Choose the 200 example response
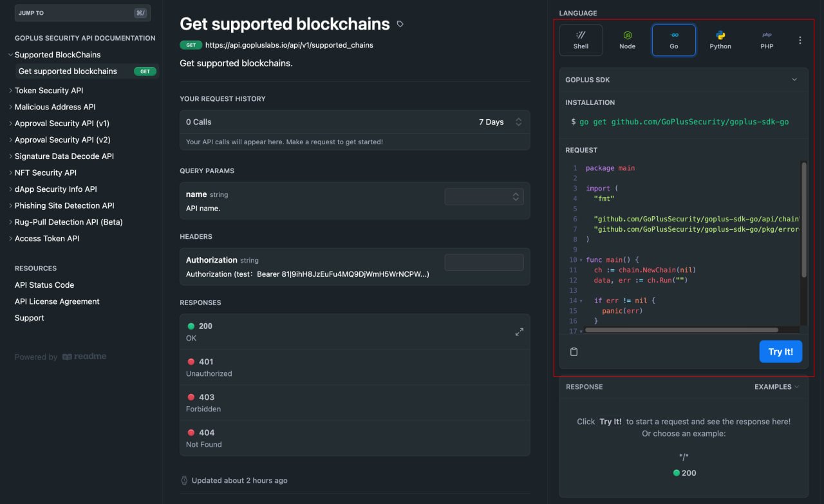 684,473
